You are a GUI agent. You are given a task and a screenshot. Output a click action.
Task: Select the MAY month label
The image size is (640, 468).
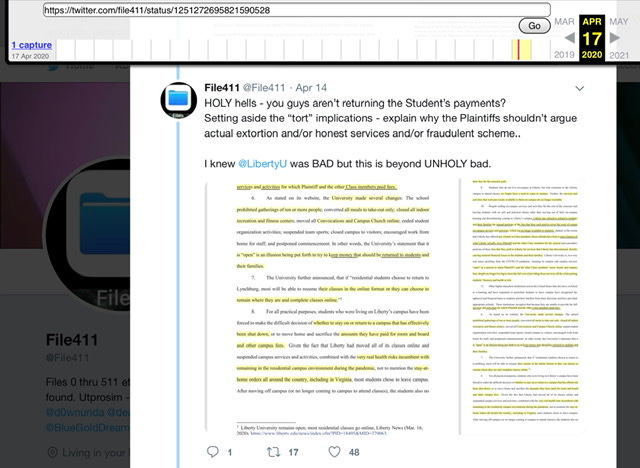(x=619, y=22)
